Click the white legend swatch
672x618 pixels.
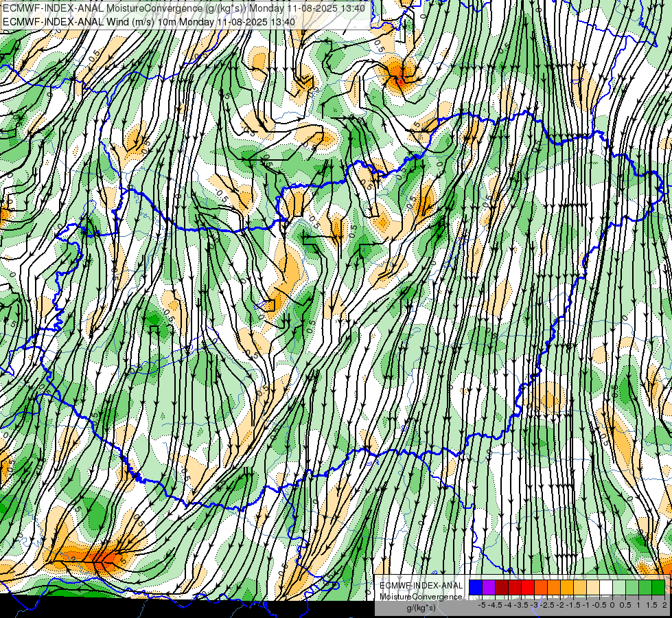[606, 588]
